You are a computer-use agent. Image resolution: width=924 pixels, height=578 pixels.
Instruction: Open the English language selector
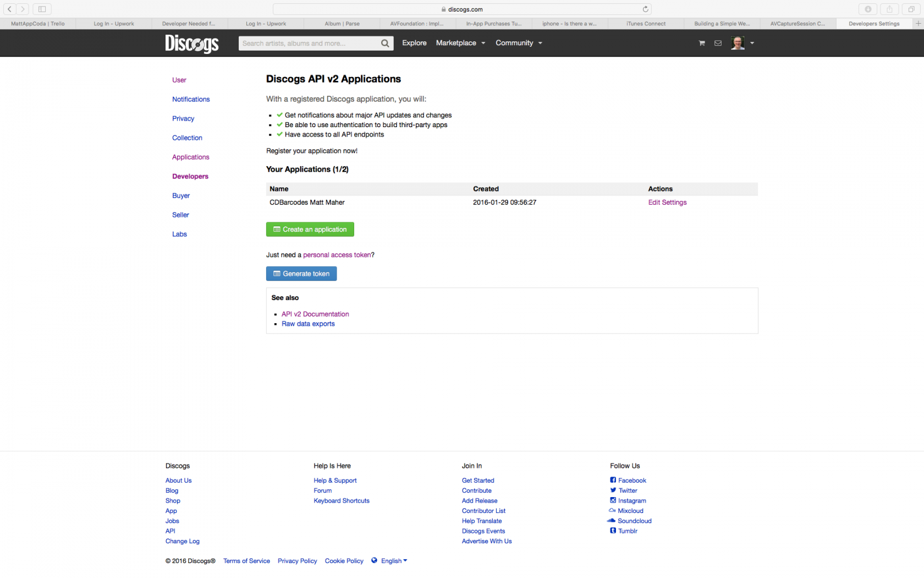point(394,561)
